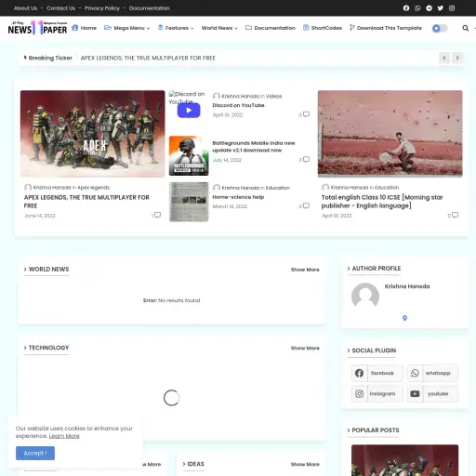Open Documentation in main navigation

coord(271,28)
